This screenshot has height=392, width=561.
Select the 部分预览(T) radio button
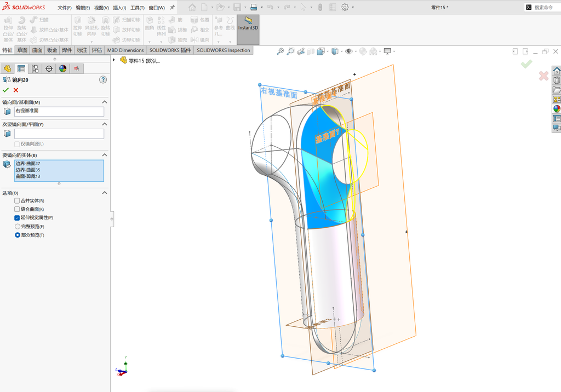coord(17,235)
